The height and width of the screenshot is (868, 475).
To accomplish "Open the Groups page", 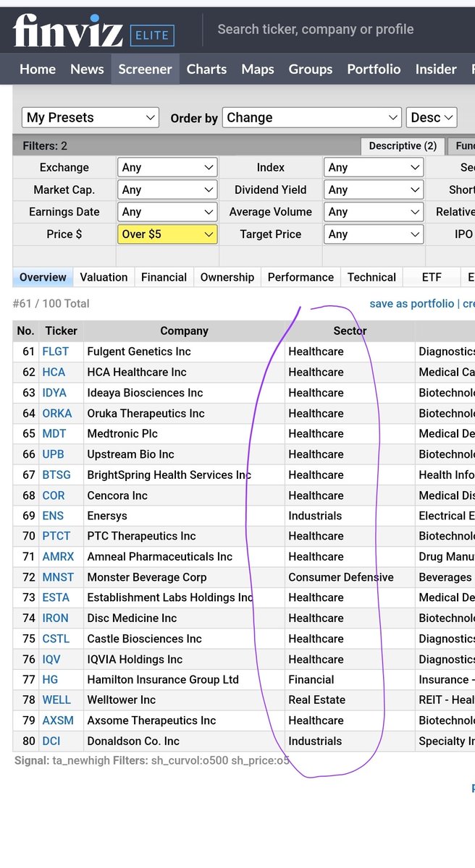I will click(x=311, y=69).
